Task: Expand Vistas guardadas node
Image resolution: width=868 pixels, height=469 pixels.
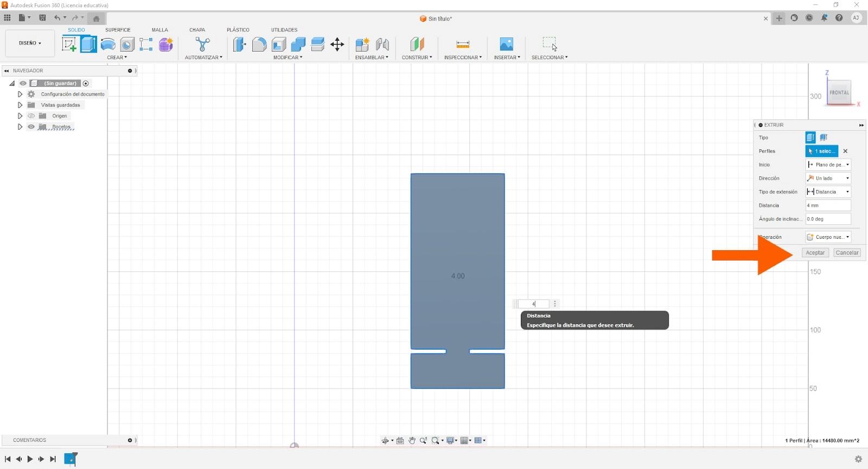Action: point(20,105)
